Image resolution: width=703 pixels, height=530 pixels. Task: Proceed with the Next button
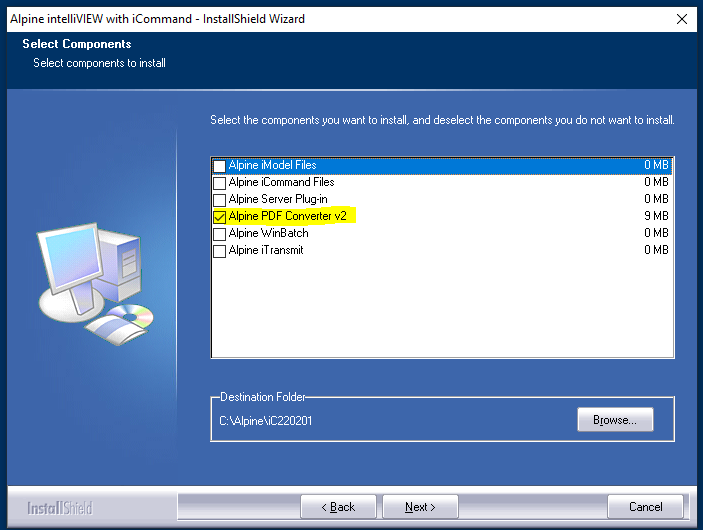(420, 507)
